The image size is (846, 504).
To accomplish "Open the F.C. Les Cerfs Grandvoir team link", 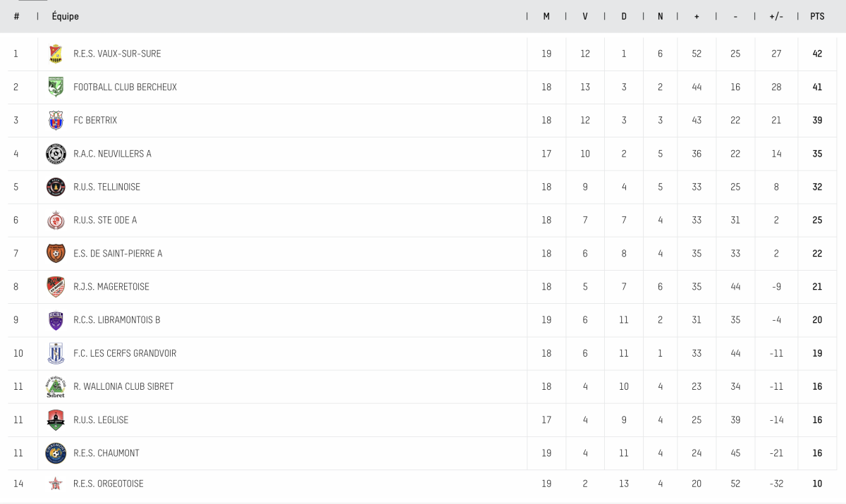I will pyautogui.click(x=125, y=353).
